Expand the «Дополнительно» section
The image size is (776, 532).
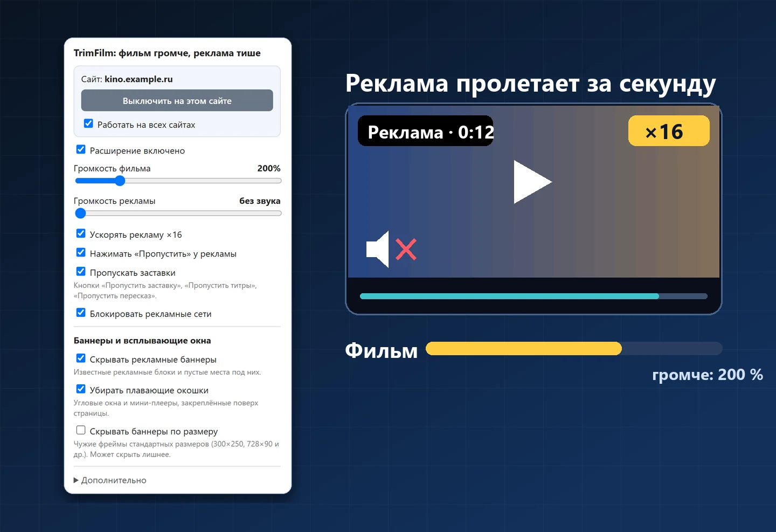point(110,480)
